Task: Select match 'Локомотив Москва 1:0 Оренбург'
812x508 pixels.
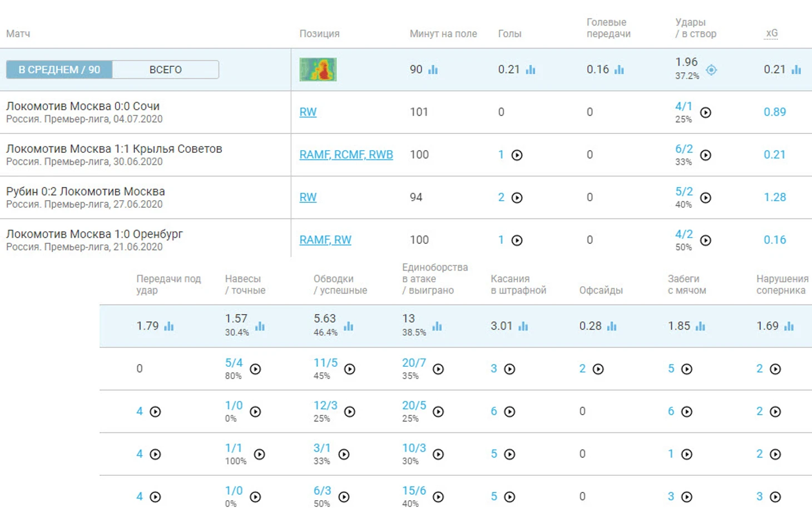Action: click(x=95, y=234)
